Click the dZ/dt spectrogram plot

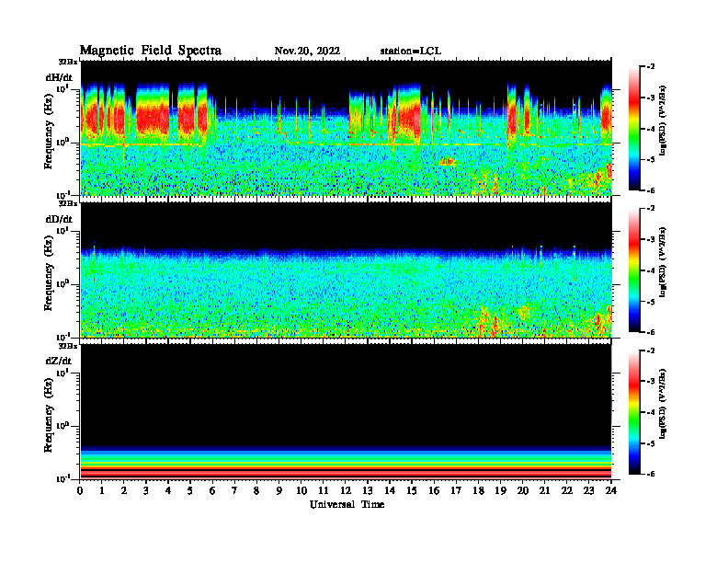tap(346, 411)
